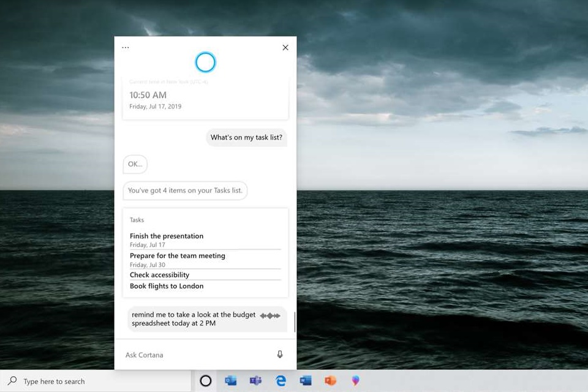
Task: Select the Cortana circle icon in the taskbar
Action: 205,380
